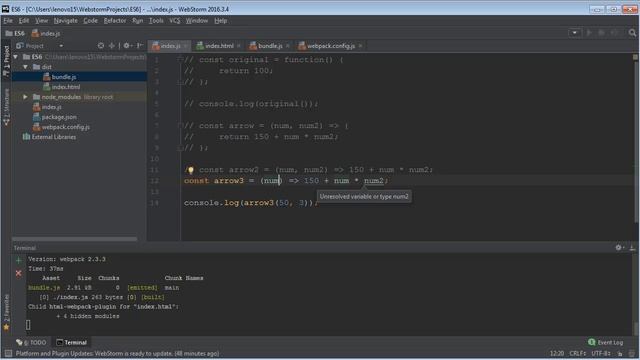Click Search Everywhere magnifier icon

point(632,33)
